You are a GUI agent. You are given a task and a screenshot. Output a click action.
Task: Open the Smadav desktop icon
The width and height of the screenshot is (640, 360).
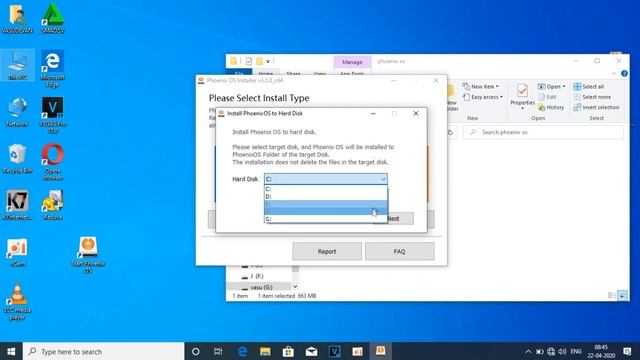[53, 19]
